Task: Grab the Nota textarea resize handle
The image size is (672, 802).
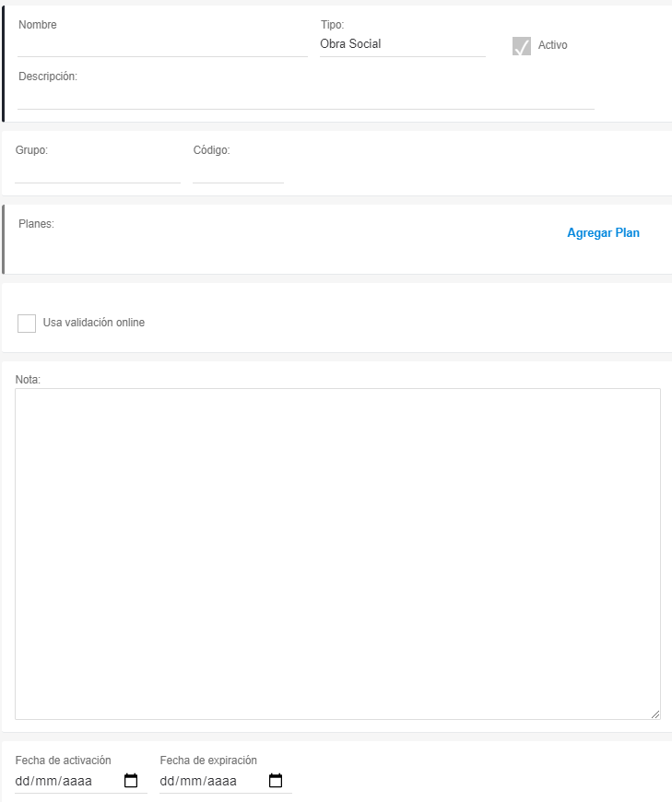Action: pos(655,714)
